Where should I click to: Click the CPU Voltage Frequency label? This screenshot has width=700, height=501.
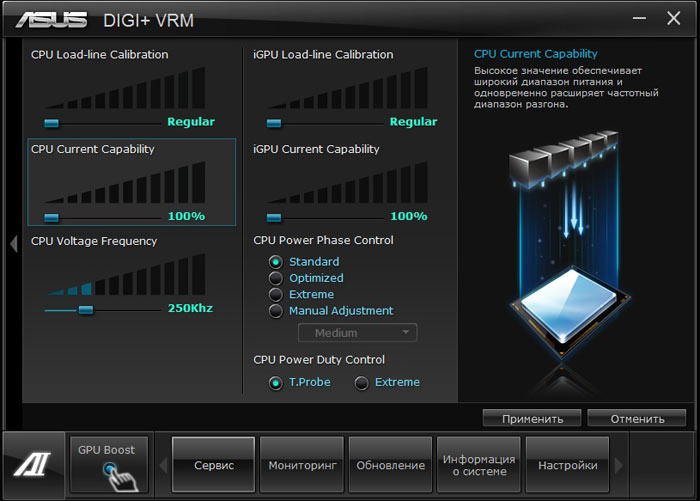94,241
